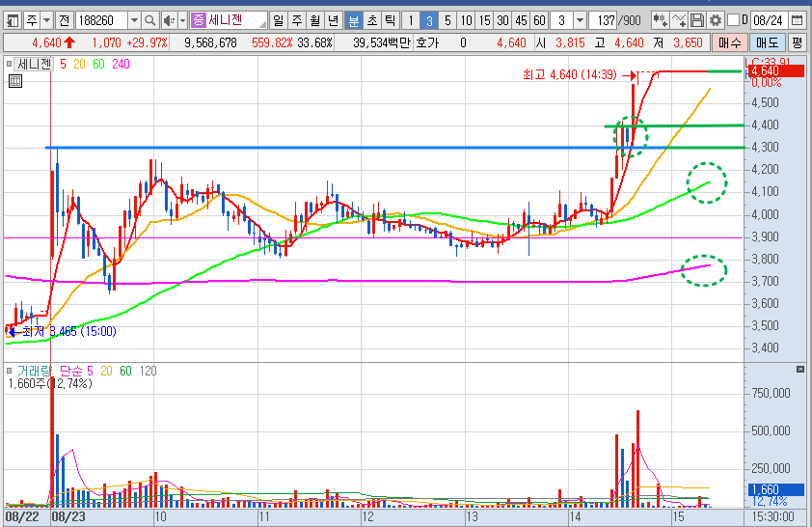Select the minute 분 chart period

point(354,20)
